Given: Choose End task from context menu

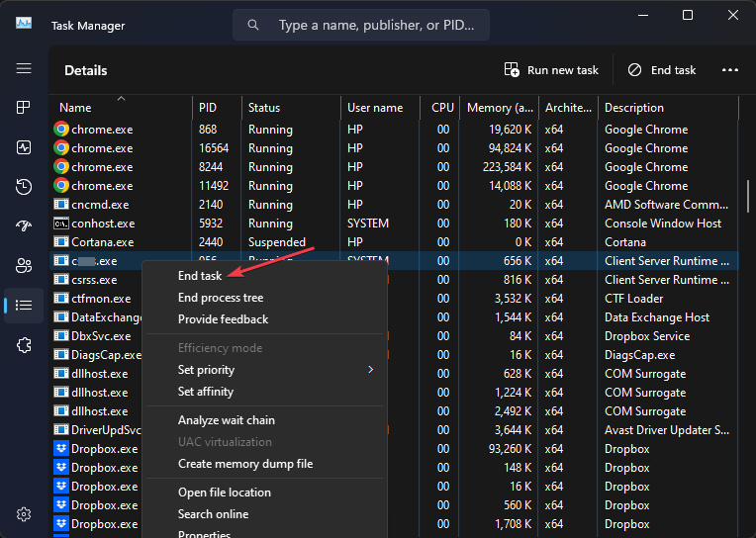Looking at the screenshot, I should point(200,276).
